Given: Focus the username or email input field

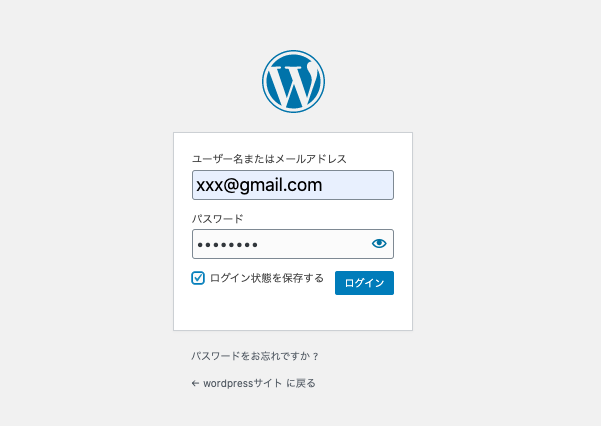Looking at the screenshot, I should click(x=293, y=185).
